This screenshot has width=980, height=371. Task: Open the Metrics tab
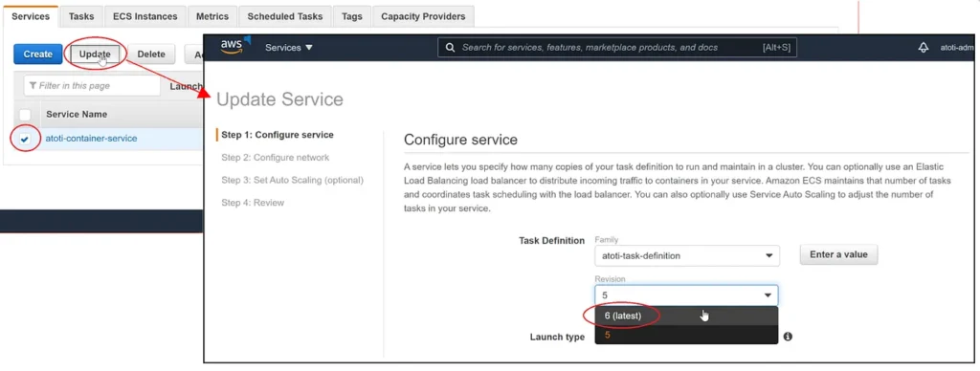click(x=212, y=17)
